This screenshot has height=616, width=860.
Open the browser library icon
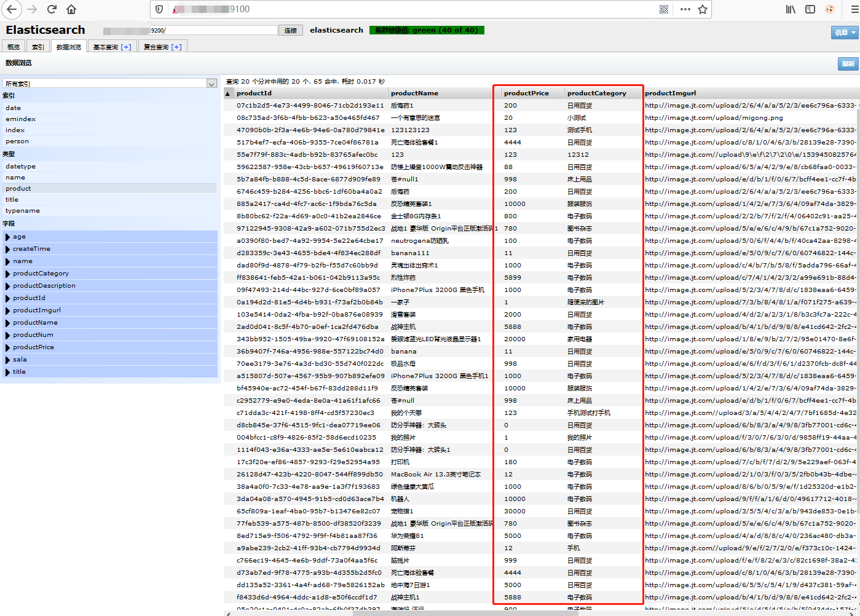791,9
